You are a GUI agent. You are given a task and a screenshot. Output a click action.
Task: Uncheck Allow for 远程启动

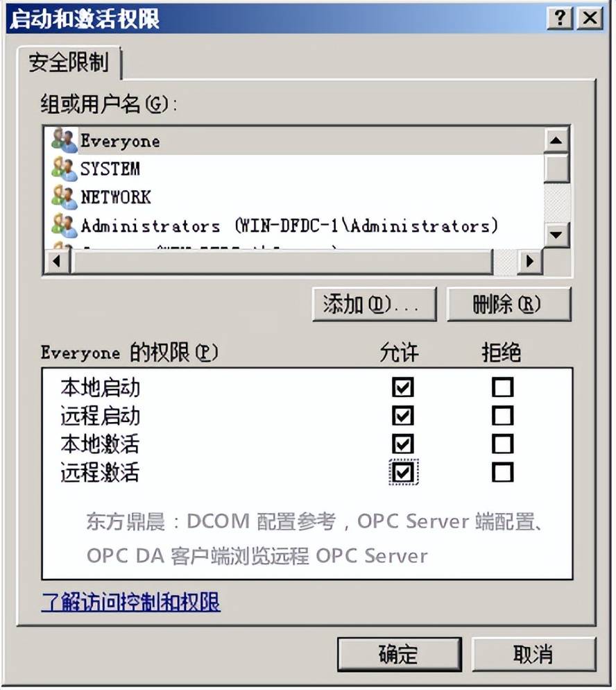click(403, 415)
